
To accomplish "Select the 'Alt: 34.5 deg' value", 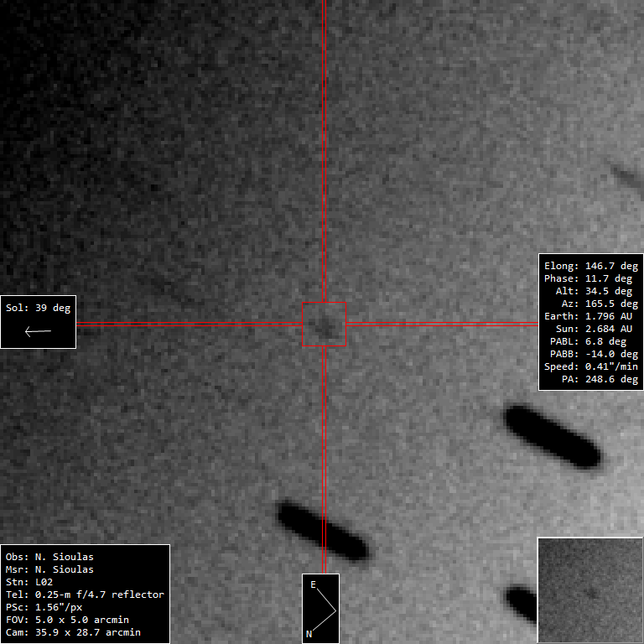I will point(594,291).
